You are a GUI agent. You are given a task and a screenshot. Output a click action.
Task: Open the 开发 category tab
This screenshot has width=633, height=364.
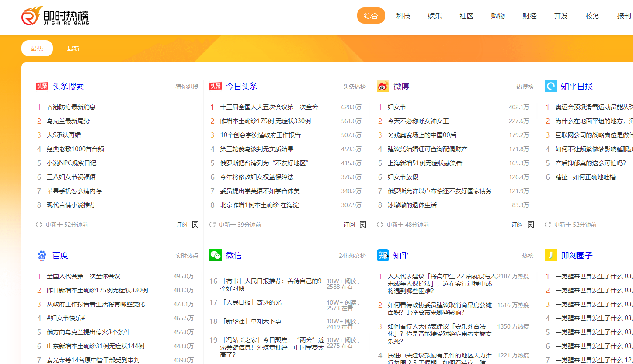(x=561, y=16)
